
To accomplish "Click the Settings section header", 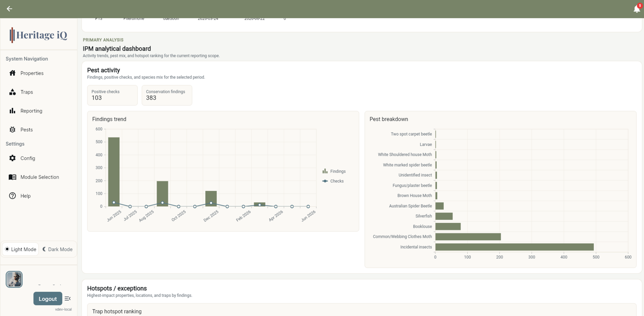I will (x=15, y=144).
